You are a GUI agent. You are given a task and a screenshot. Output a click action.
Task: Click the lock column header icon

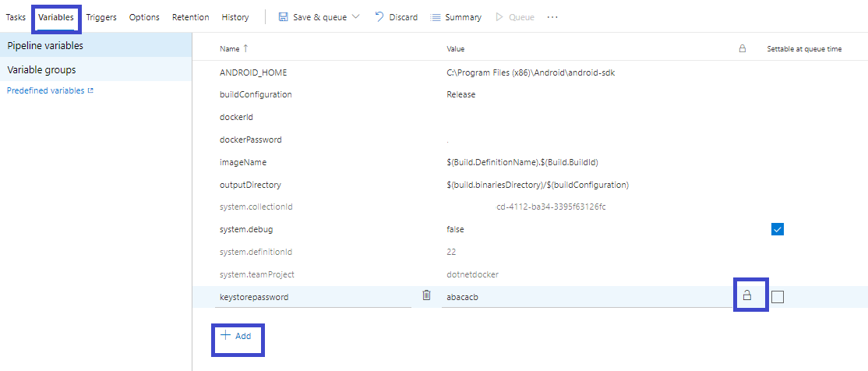(743, 49)
